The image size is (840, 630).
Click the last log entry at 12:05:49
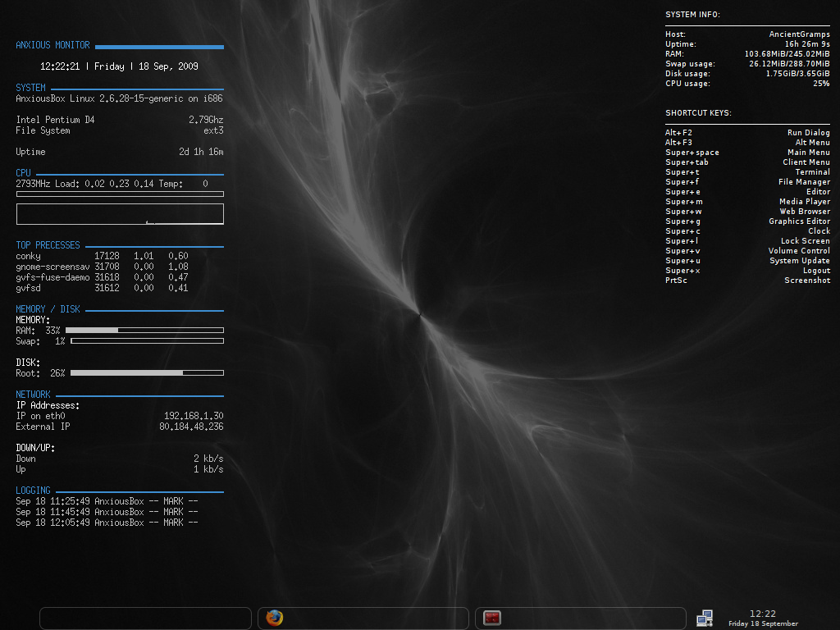pos(107,523)
